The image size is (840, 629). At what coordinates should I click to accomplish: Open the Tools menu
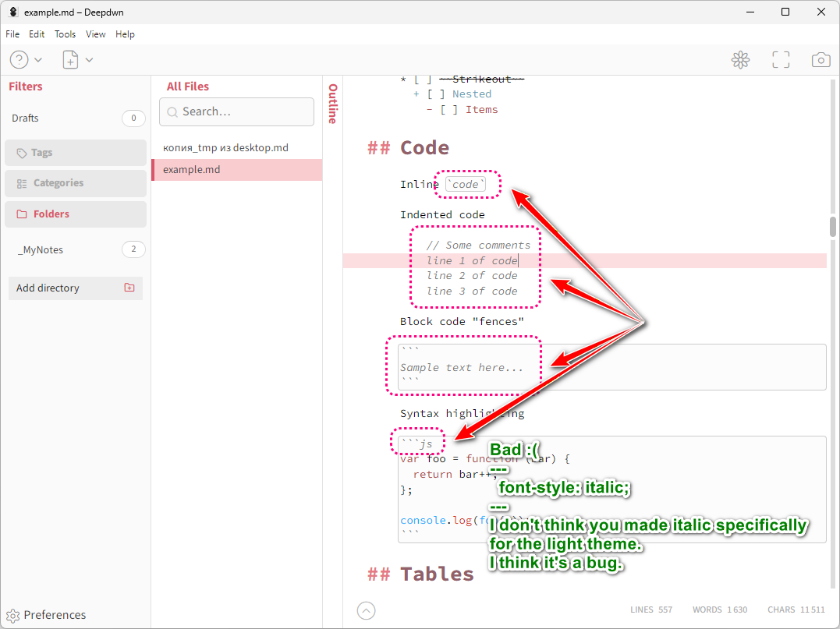point(65,34)
